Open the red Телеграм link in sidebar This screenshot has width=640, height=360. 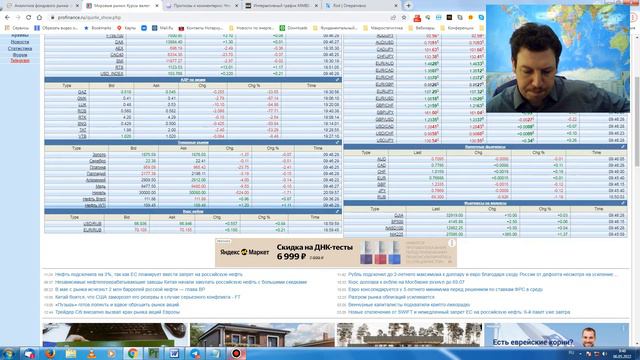click(20, 60)
